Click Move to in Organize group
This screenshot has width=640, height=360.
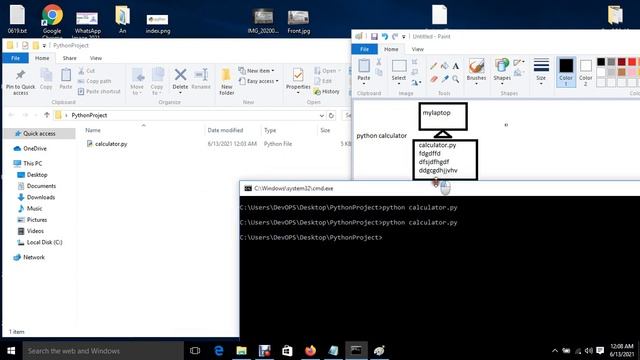click(x=137, y=82)
